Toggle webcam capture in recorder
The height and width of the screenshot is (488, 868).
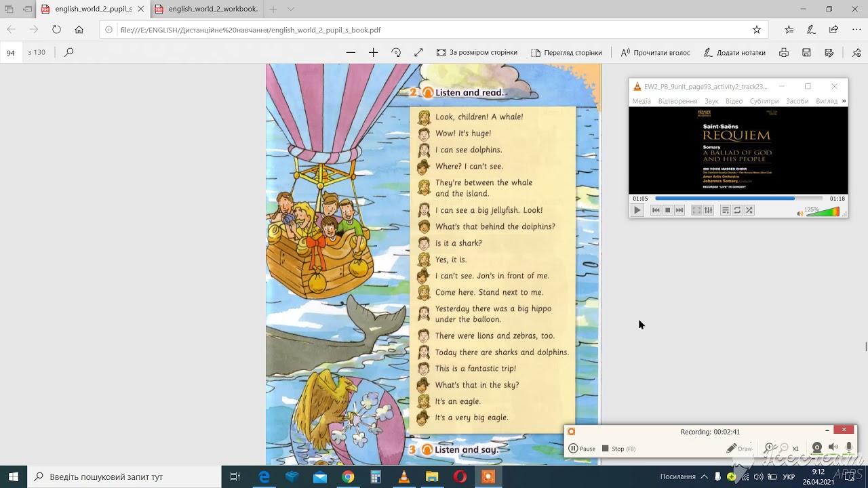(x=817, y=447)
